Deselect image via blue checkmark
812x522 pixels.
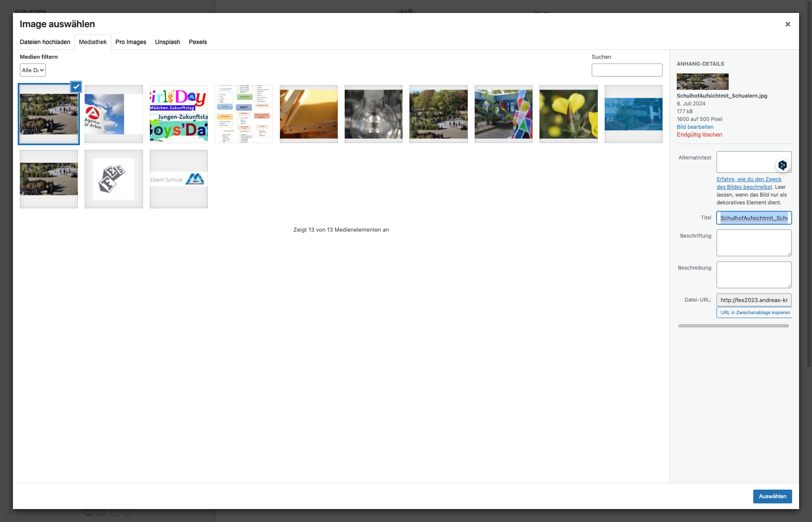[x=76, y=87]
